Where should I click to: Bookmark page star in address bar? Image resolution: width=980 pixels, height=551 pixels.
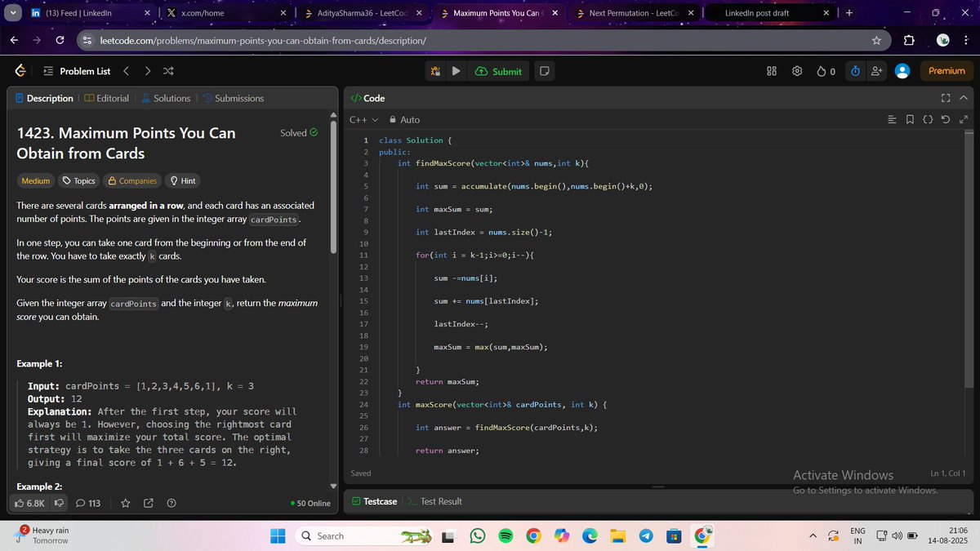click(876, 40)
